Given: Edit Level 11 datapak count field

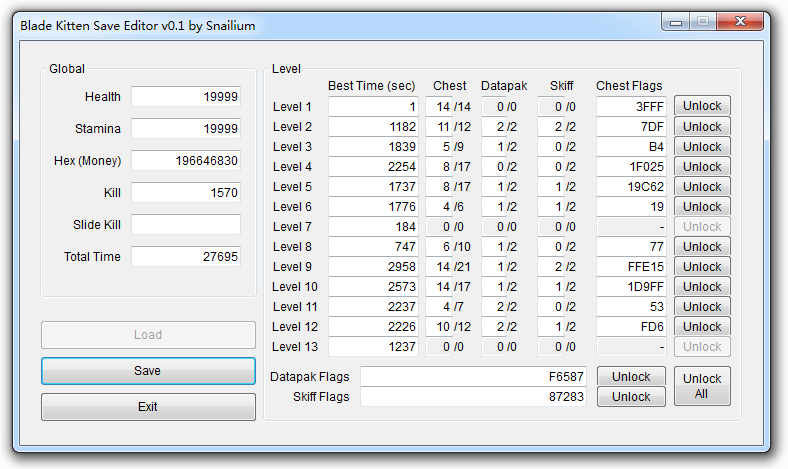Looking at the screenshot, I should coord(494,307).
